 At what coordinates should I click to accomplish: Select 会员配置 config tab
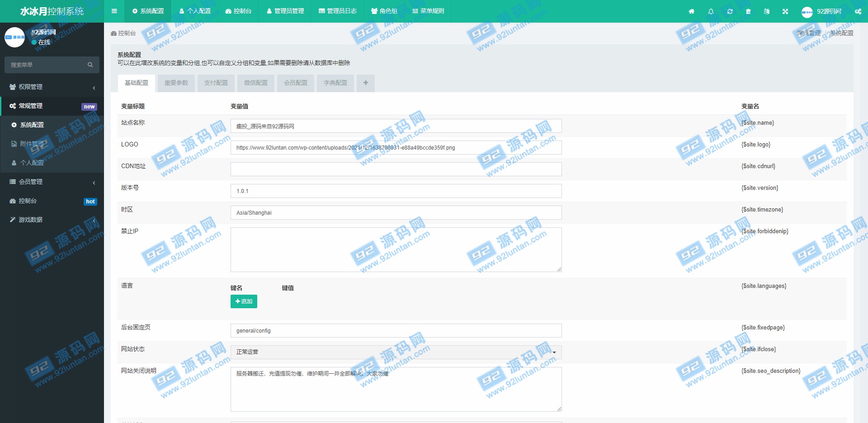296,83
